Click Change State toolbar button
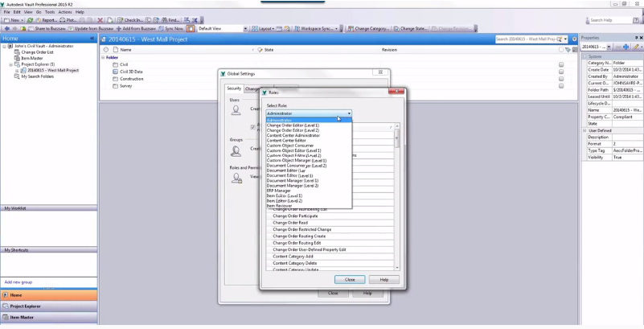 pyautogui.click(x=411, y=29)
